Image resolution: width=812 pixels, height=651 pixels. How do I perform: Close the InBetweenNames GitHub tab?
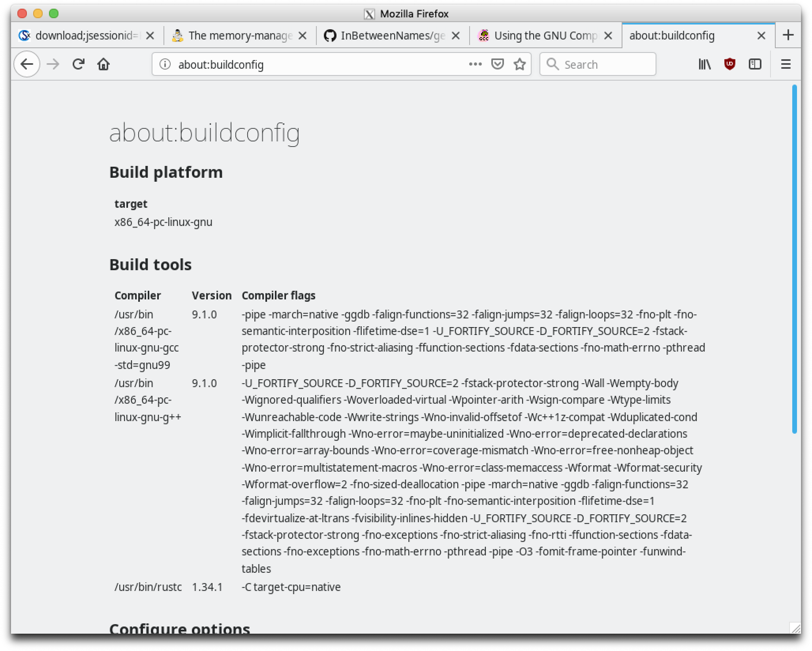pyautogui.click(x=455, y=36)
